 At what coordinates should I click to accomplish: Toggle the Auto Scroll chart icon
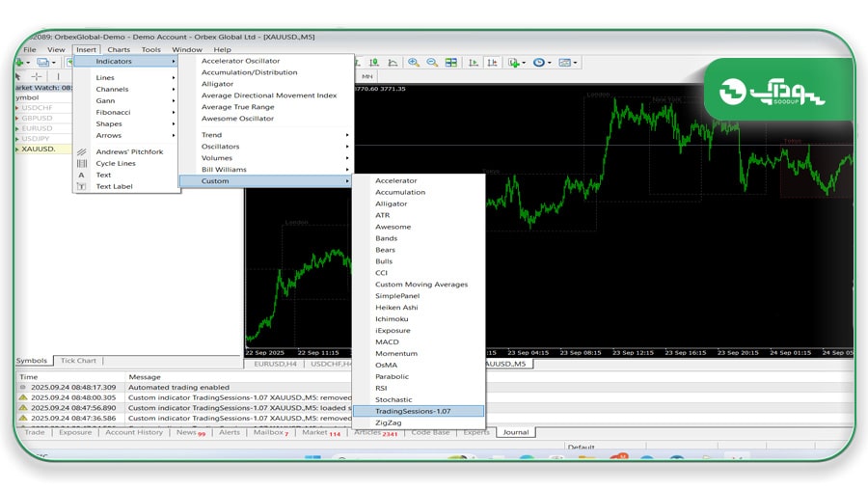click(x=474, y=63)
